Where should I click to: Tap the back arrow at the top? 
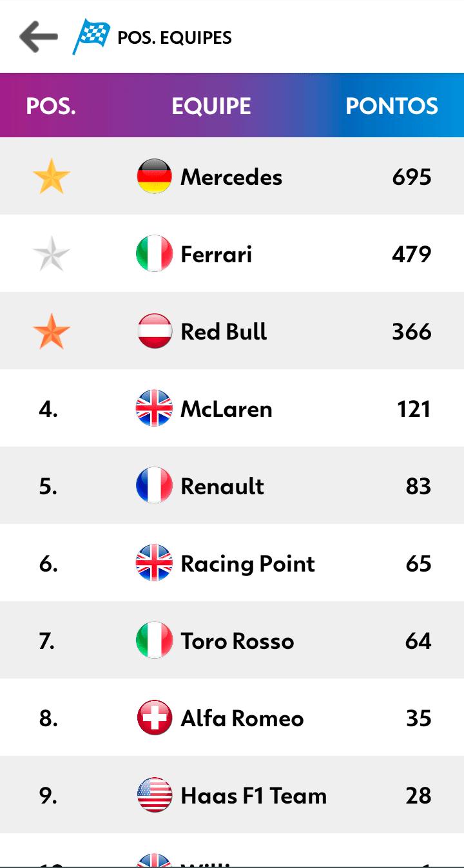coord(37,37)
